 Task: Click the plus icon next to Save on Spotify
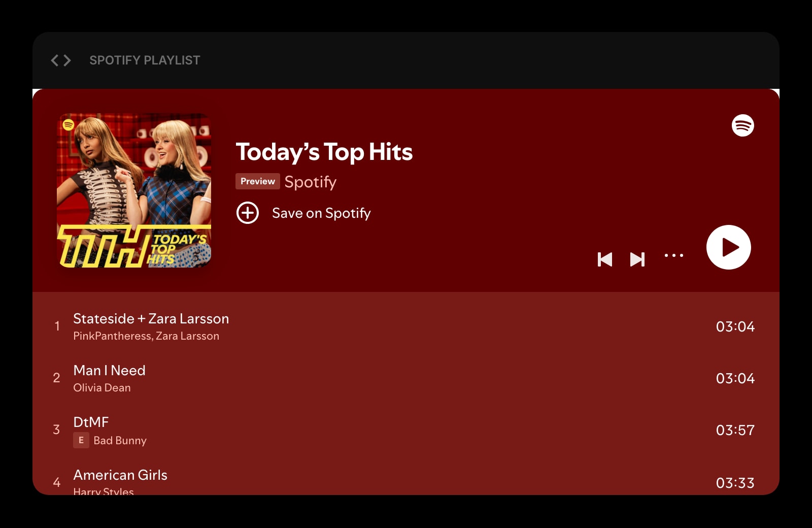[248, 213]
